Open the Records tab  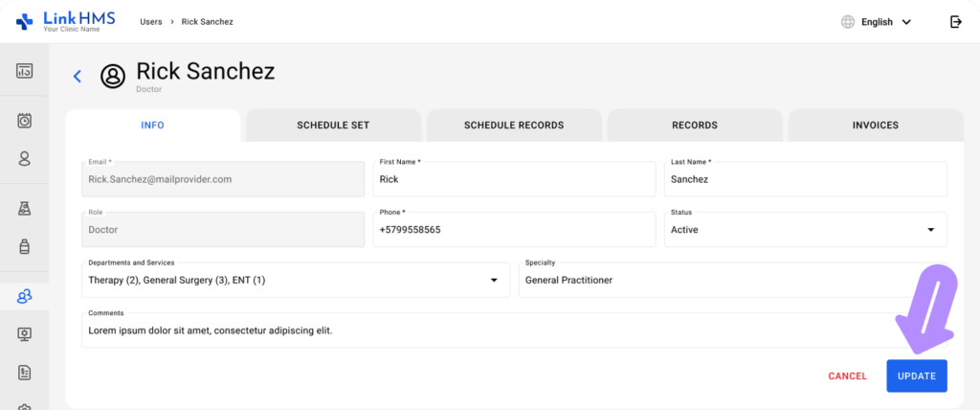point(695,125)
